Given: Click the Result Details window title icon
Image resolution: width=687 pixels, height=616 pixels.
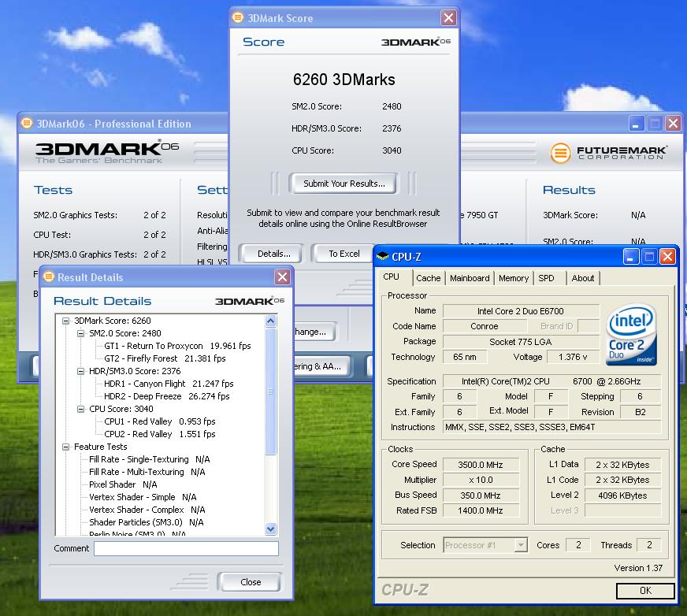Looking at the screenshot, I should (49, 277).
